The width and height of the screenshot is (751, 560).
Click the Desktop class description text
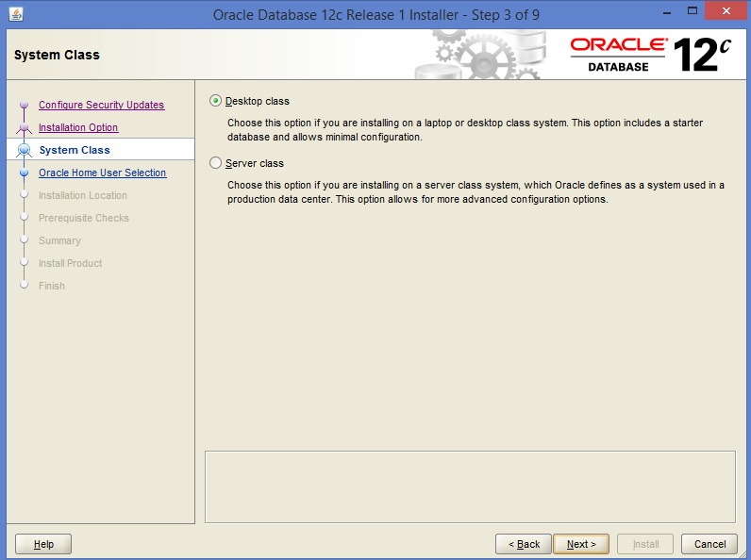465,130
